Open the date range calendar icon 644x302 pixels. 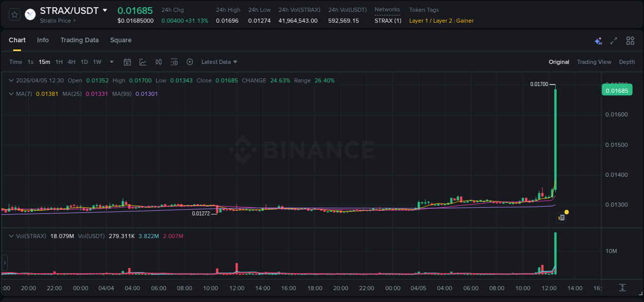(127, 61)
